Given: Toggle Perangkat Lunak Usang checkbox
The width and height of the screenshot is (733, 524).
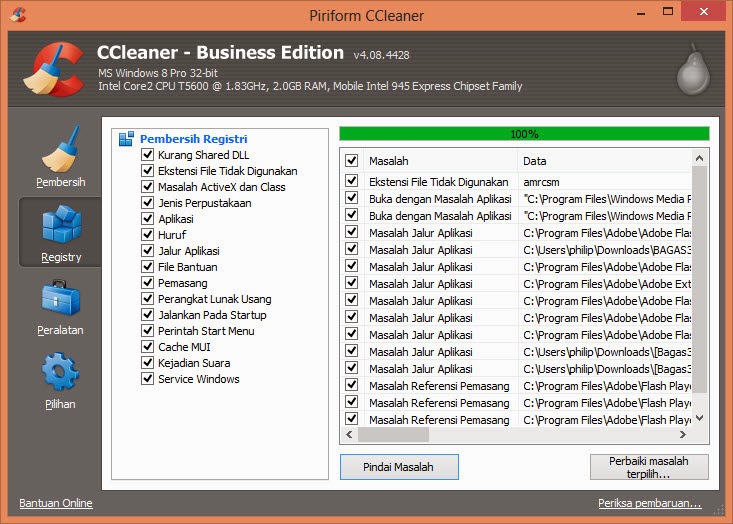Looking at the screenshot, I should (x=147, y=299).
